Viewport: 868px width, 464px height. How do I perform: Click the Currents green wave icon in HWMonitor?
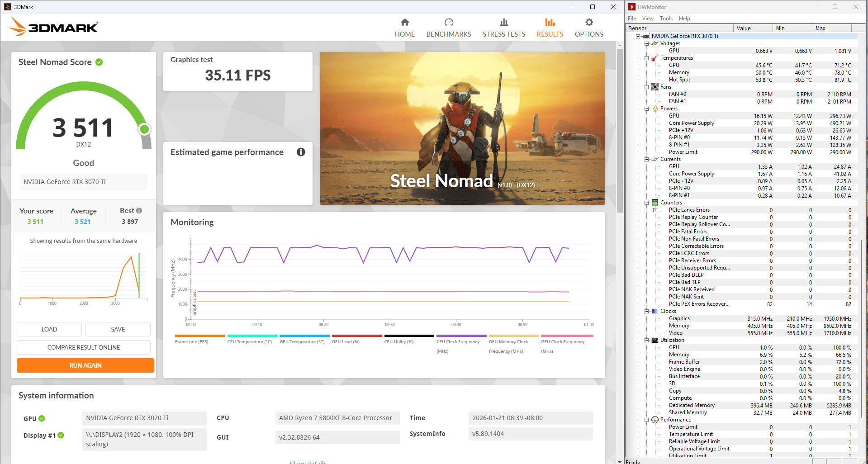(655, 159)
